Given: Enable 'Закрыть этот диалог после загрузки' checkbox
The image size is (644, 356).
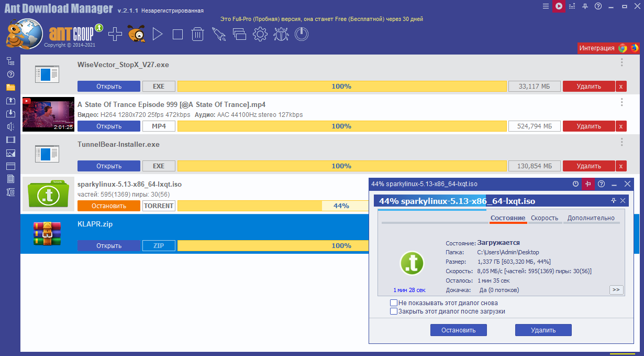Looking at the screenshot, I should tap(394, 311).
